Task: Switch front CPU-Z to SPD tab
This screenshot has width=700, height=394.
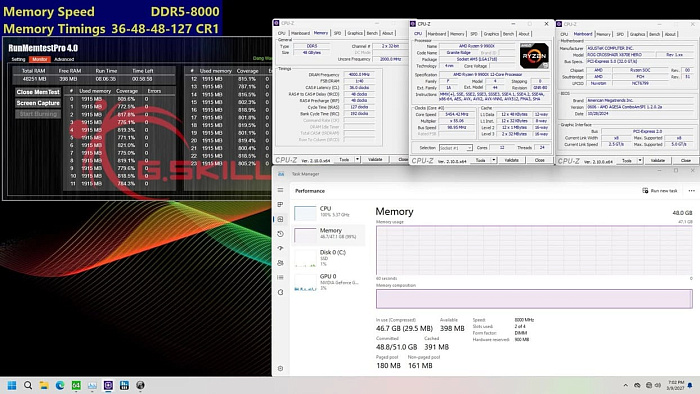Action: (x=474, y=34)
